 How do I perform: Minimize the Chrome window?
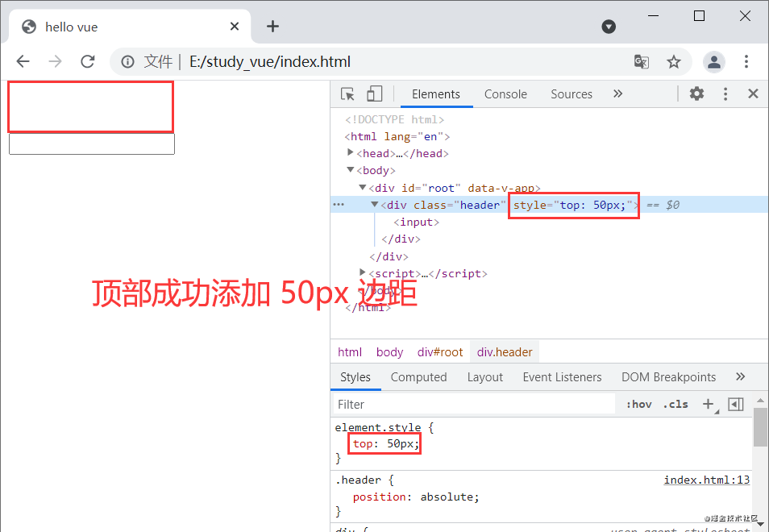pos(653,15)
